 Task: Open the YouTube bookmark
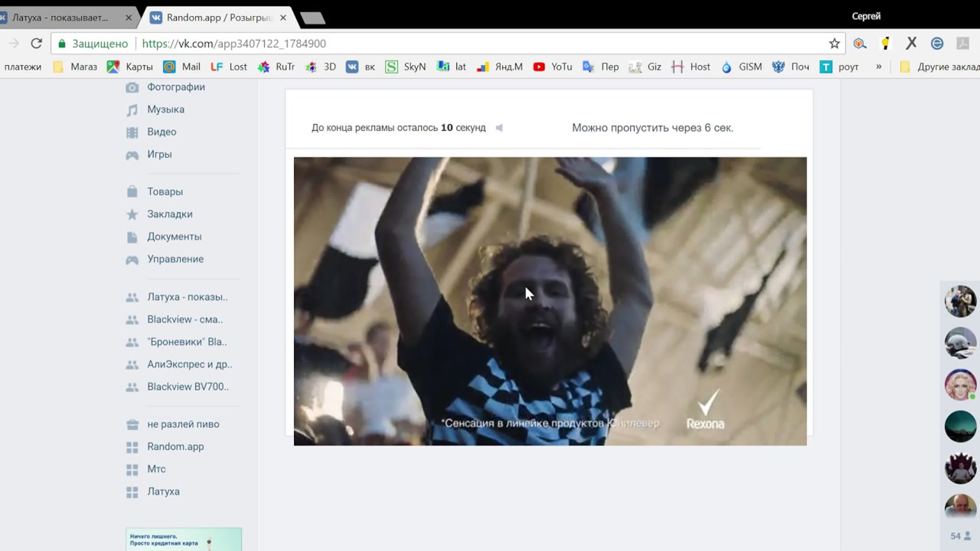click(552, 67)
